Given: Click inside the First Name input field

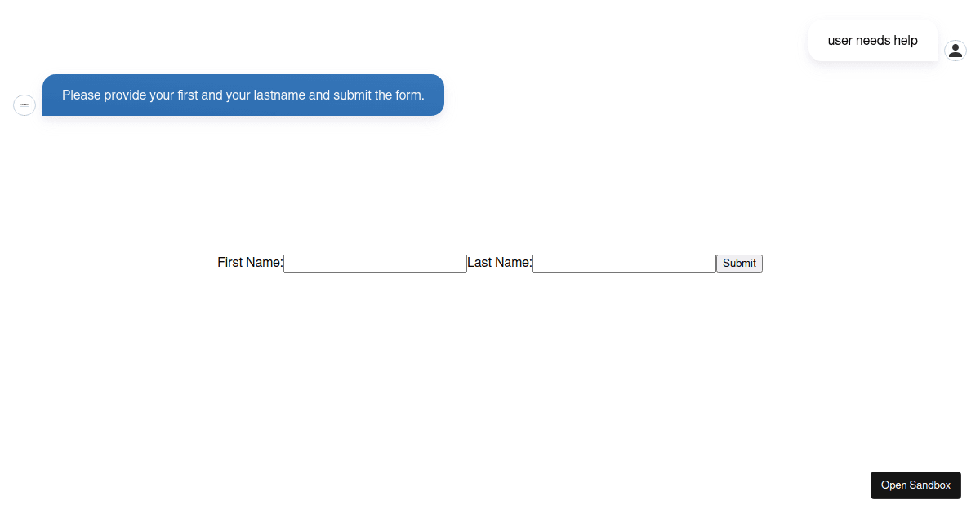Looking at the screenshot, I should [375, 263].
